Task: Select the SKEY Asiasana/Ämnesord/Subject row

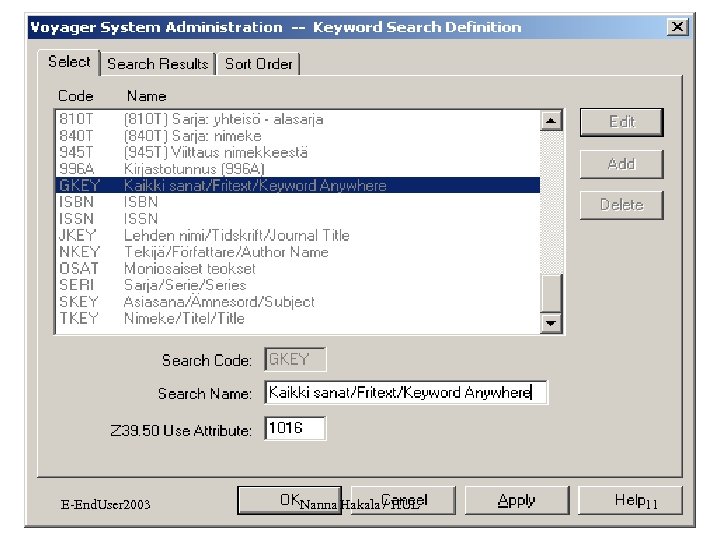Action: pyautogui.click(x=298, y=302)
